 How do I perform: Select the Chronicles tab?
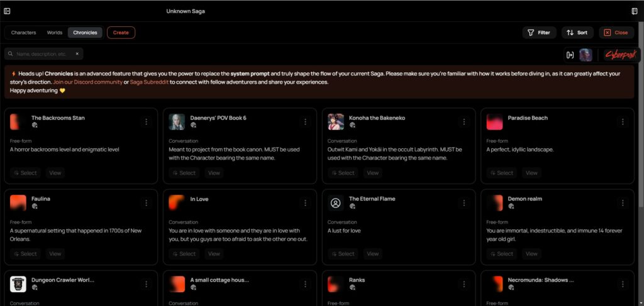(85, 33)
